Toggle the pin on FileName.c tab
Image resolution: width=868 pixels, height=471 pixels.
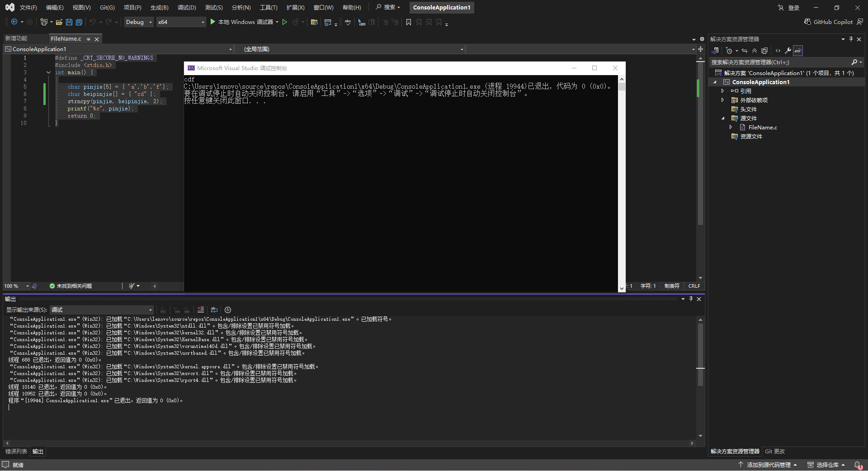point(89,39)
